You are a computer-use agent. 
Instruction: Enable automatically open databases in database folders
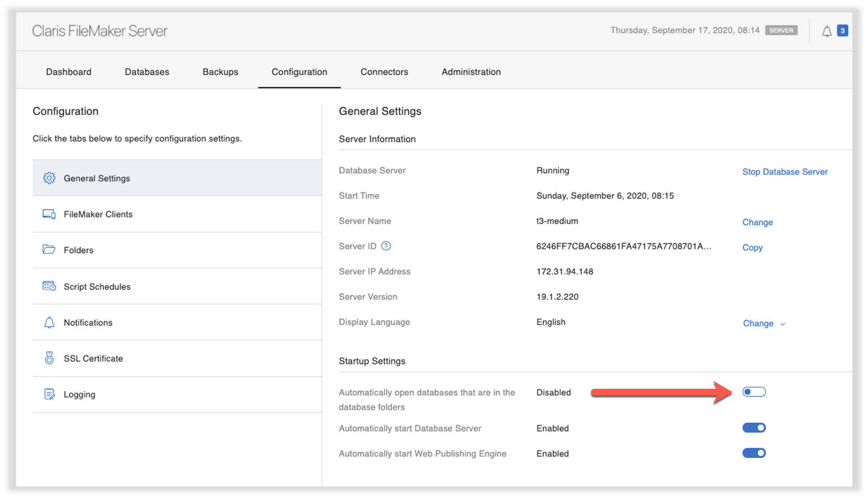point(754,391)
